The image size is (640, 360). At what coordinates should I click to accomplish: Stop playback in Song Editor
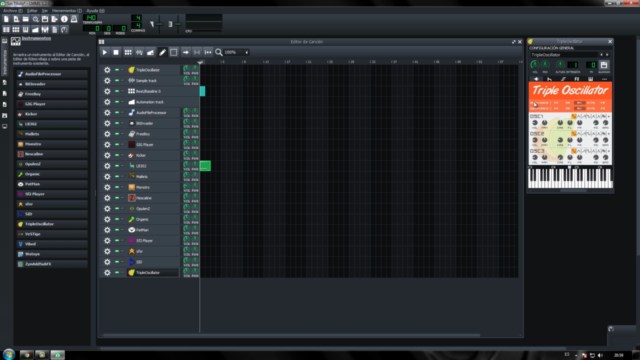click(x=116, y=52)
